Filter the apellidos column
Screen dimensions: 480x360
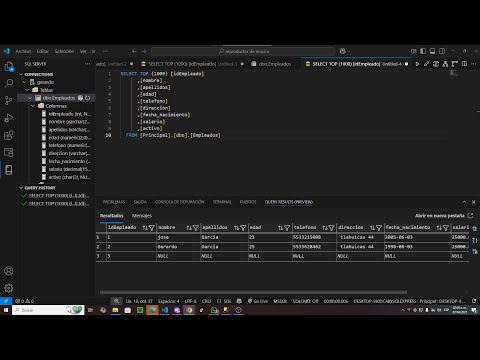[243, 228]
